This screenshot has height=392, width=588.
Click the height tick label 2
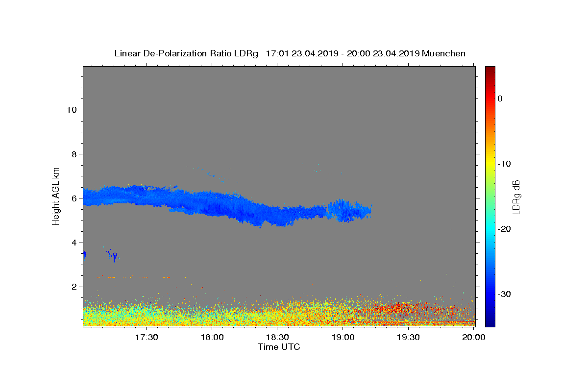point(73,287)
